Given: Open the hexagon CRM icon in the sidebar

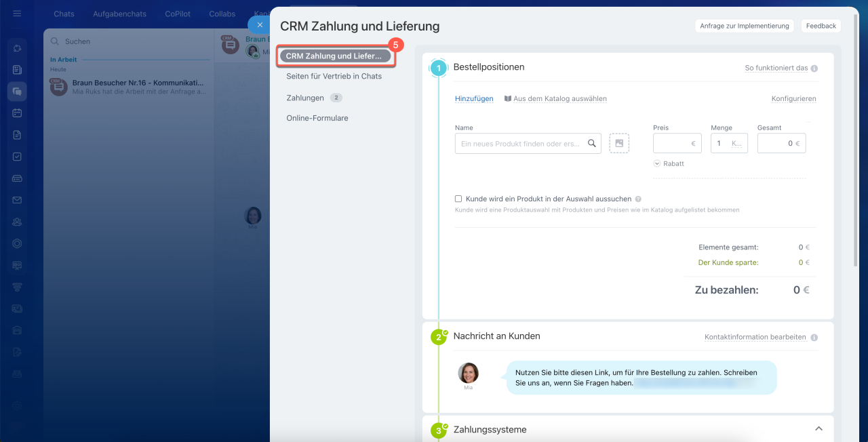Looking at the screenshot, I should coord(17,243).
